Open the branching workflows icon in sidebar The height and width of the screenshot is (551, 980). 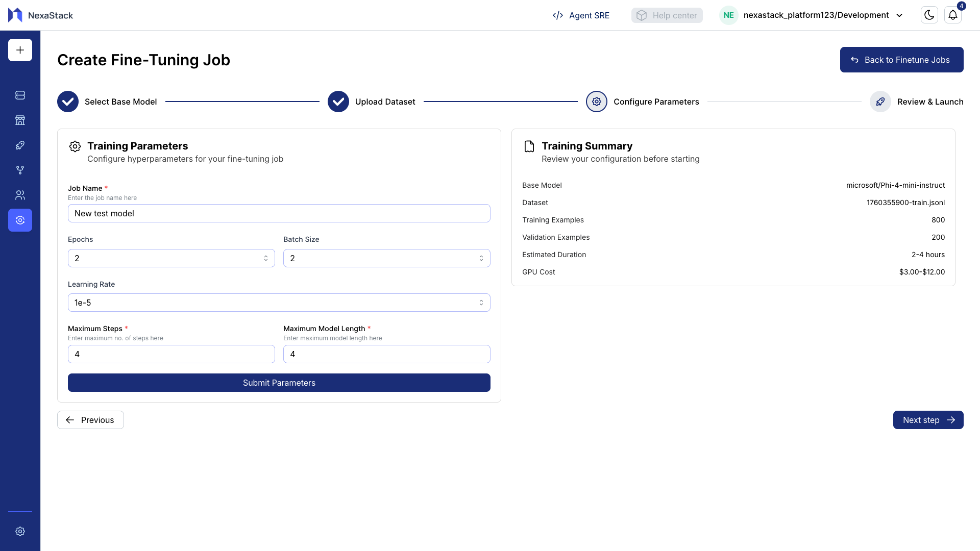pyautogui.click(x=20, y=170)
